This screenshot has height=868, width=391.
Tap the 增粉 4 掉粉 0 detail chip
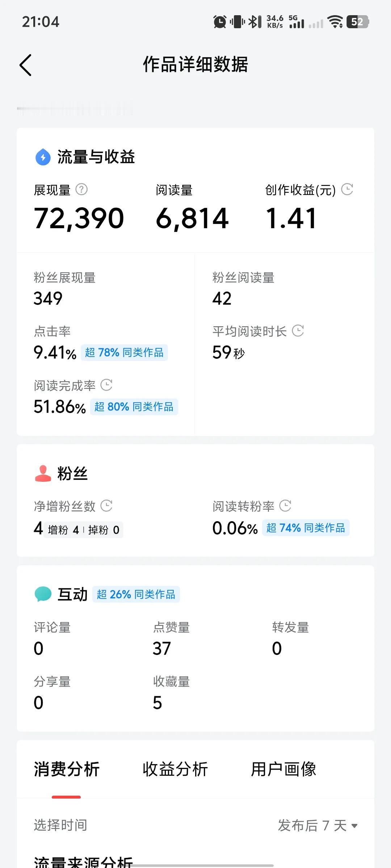coord(84,530)
